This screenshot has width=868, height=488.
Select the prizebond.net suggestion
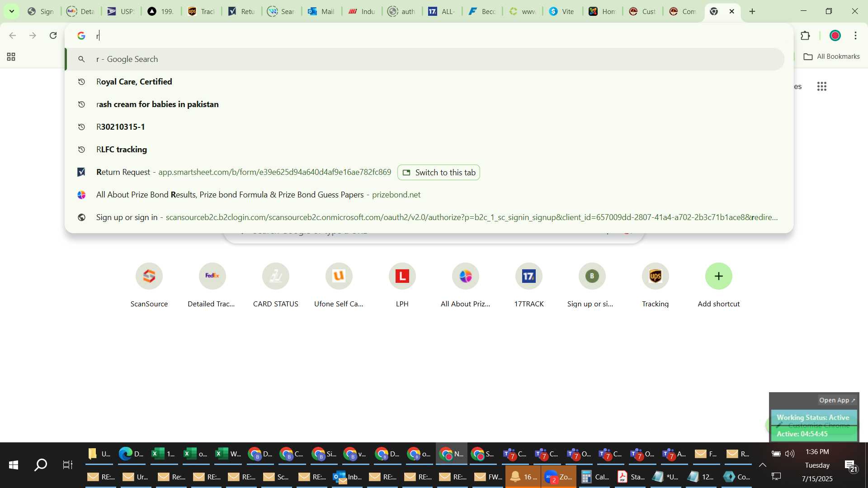(425, 195)
